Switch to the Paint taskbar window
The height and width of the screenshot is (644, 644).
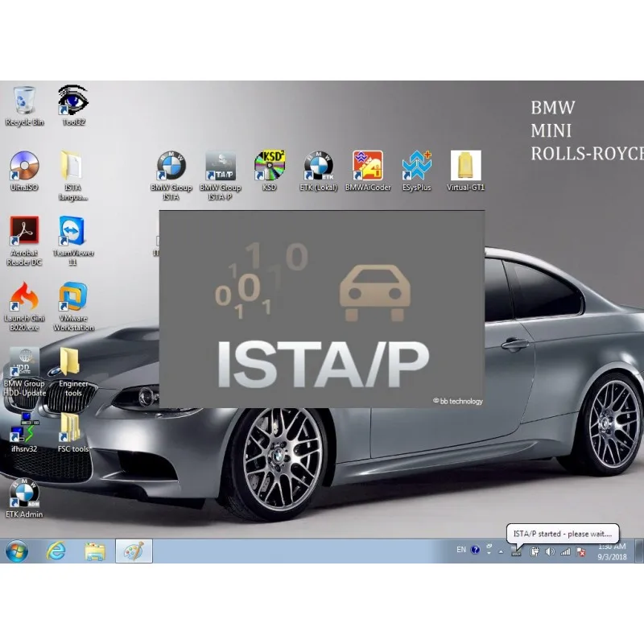[x=134, y=551]
